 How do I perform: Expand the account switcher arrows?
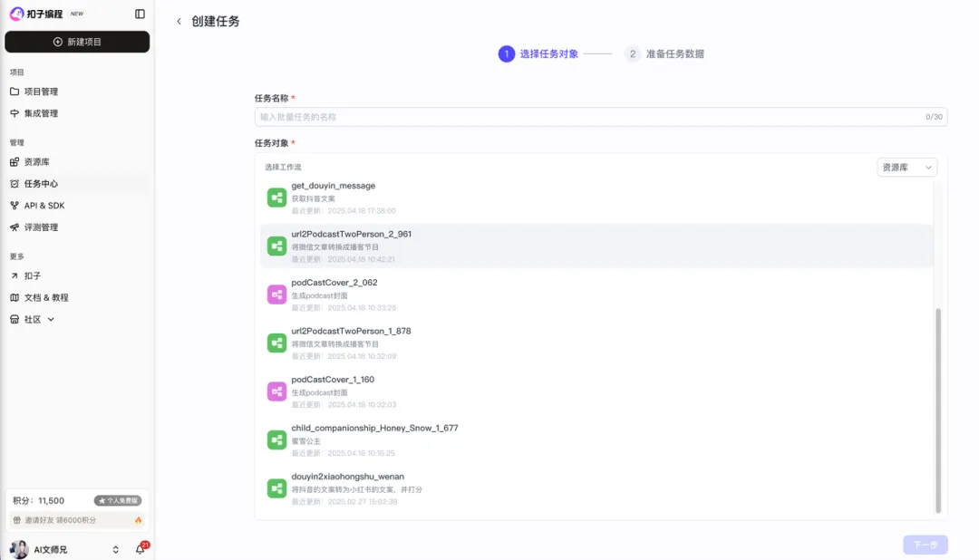(x=115, y=550)
